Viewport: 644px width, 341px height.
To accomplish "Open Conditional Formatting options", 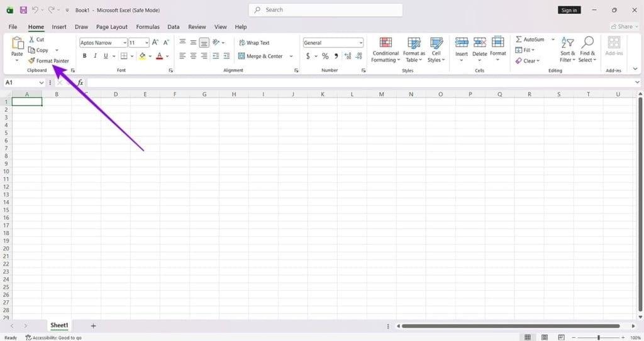I will (386, 50).
